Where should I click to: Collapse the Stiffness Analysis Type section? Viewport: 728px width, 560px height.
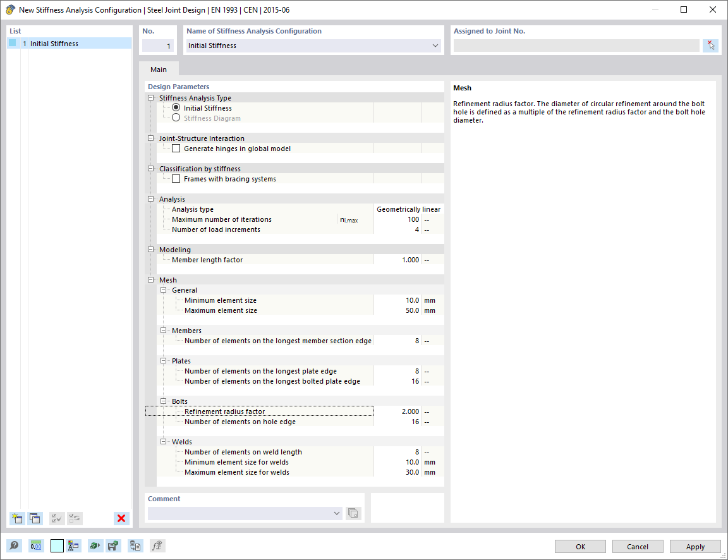[151, 97]
